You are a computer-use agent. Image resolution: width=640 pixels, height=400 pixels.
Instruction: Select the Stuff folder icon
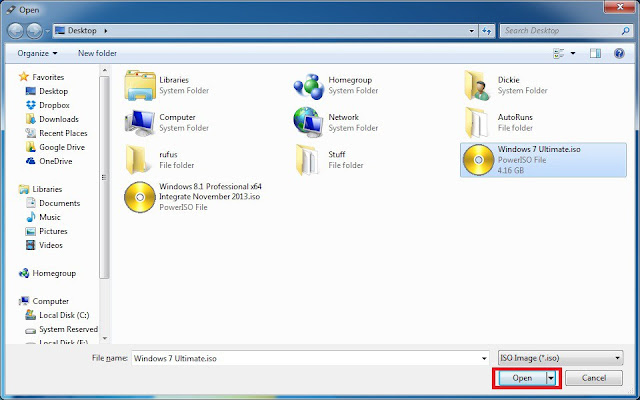307,160
